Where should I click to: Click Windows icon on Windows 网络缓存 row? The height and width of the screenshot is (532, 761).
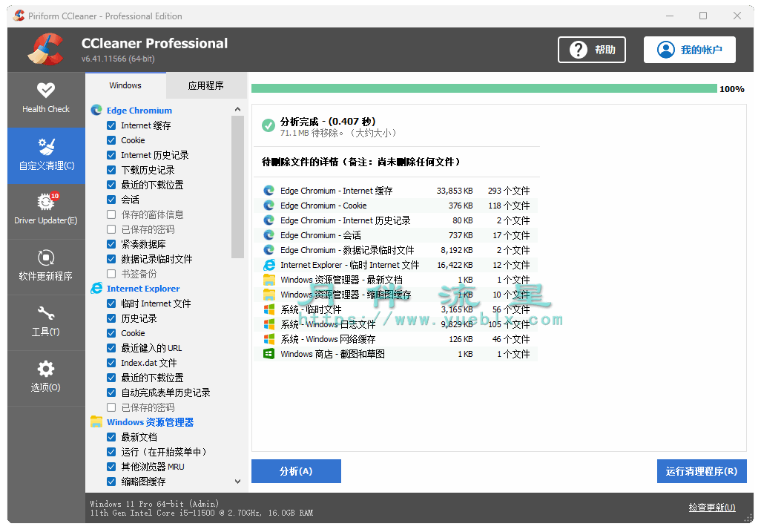click(269, 339)
